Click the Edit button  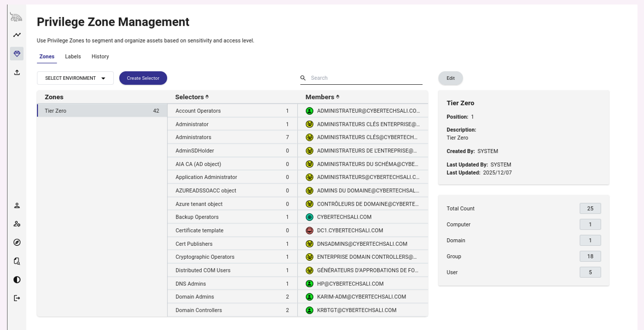pyautogui.click(x=450, y=78)
